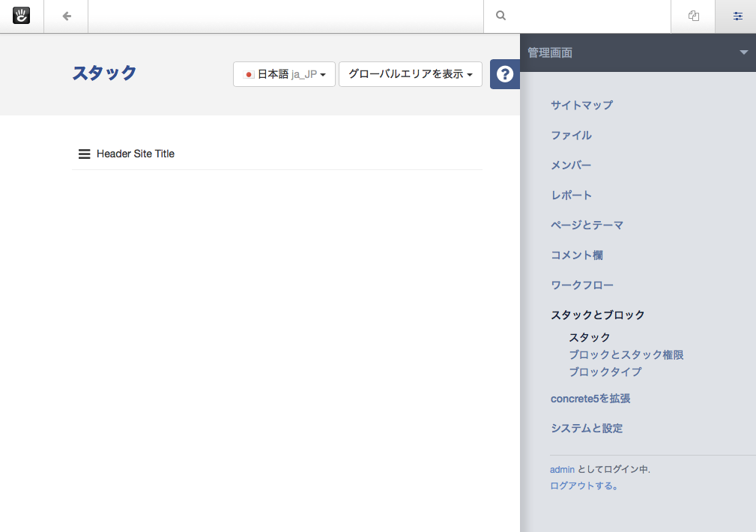Open ワークフロー in the dashboard menu

click(582, 285)
